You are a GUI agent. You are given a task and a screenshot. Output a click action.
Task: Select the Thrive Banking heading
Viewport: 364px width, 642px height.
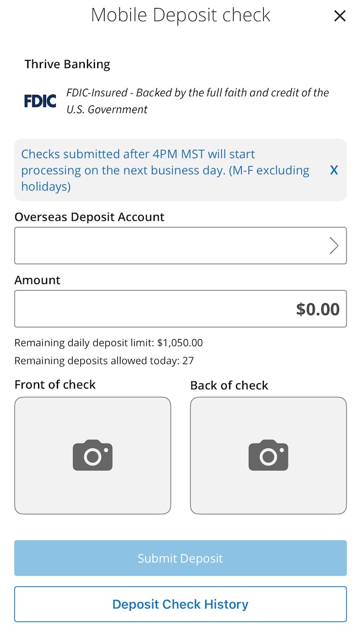click(67, 64)
